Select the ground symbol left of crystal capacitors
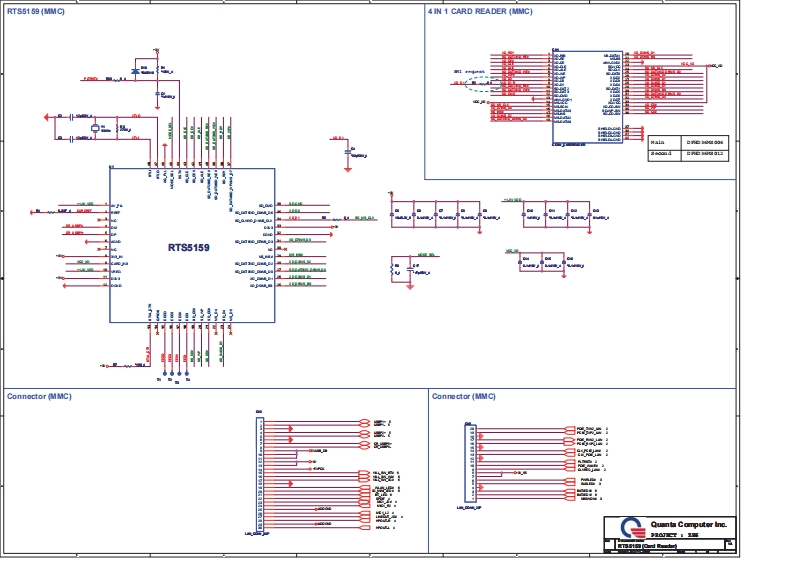This screenshot has height=561, width=793. click(47, 117)
